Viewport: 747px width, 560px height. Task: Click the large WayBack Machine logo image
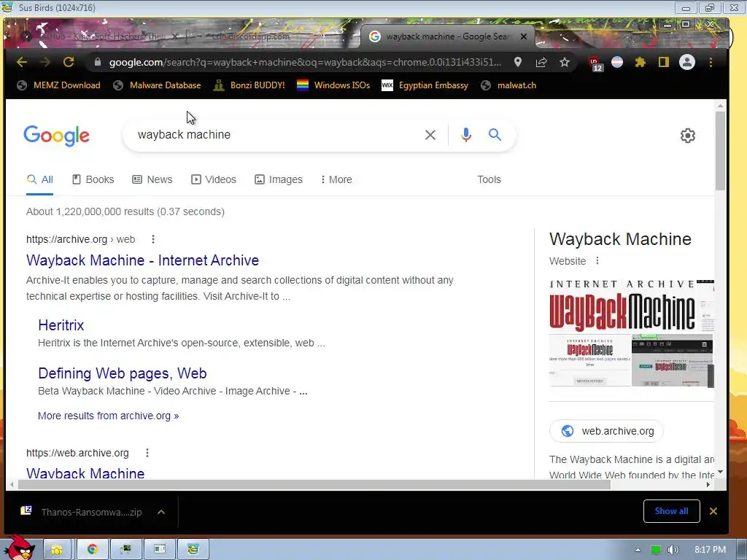pos(622,306)
